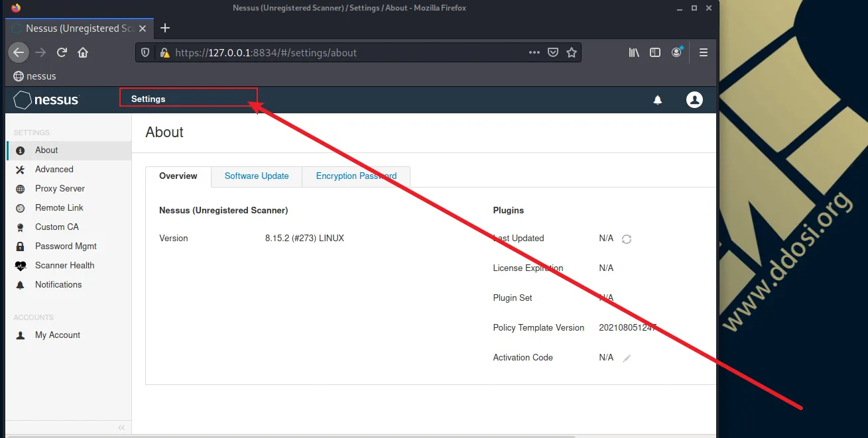Viewport: 868px width, 438px height.
Task: Click the refresh plugins icon beside Last Updated
Action: tap(626, 239)
